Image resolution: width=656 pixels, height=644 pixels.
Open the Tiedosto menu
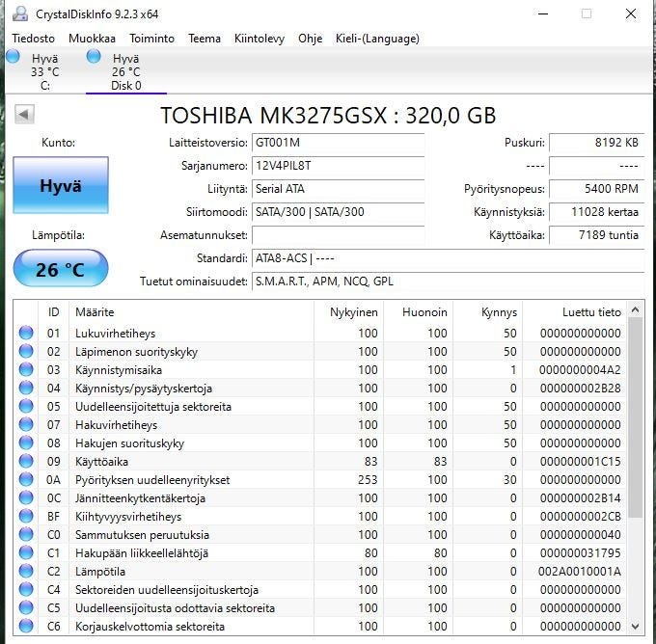pos(34,39)
